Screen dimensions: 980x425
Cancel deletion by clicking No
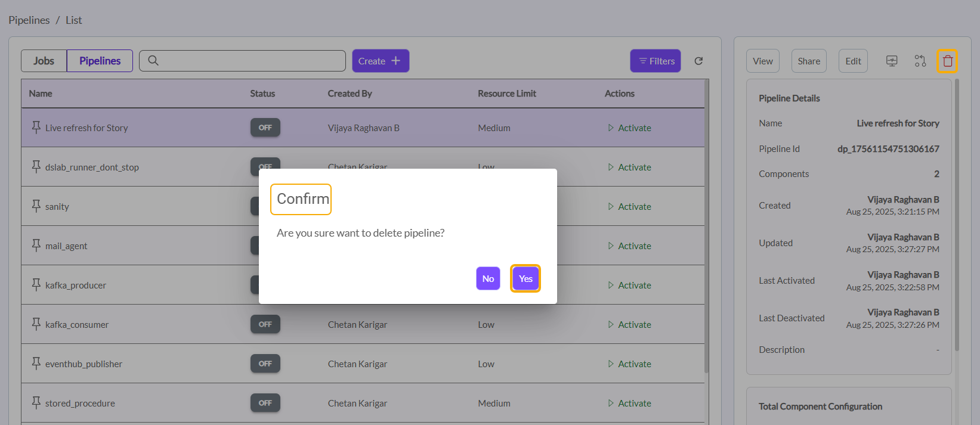click(x=488, y=278)
